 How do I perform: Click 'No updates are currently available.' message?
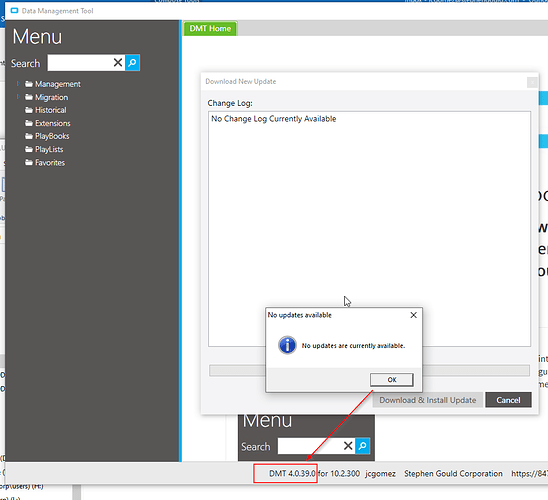click(353, 346)
